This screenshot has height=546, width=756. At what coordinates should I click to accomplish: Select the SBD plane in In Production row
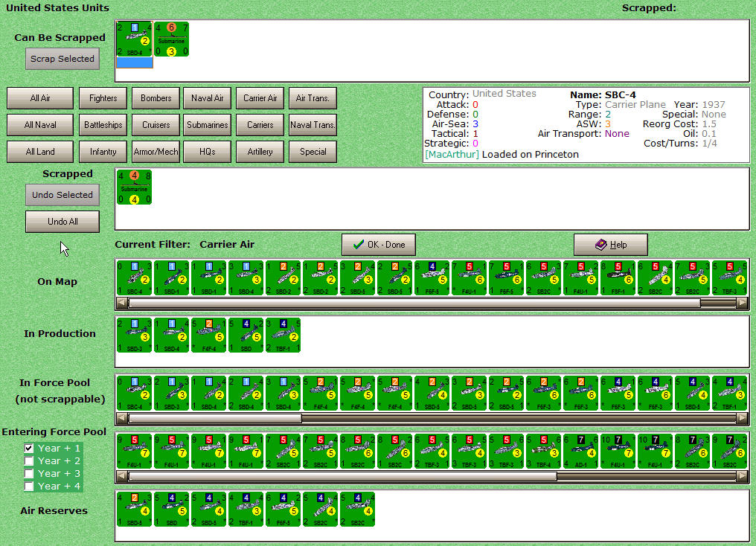(246, 335)
